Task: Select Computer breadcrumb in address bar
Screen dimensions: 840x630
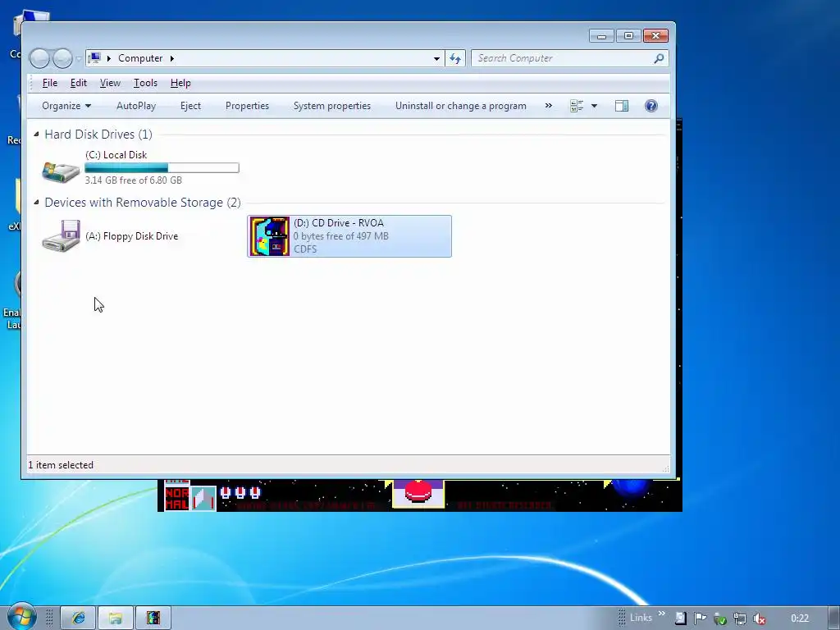Action: [140, 58]
